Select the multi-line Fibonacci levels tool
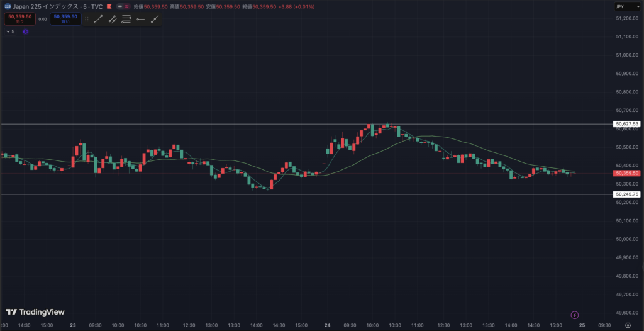 click(126, 20)
